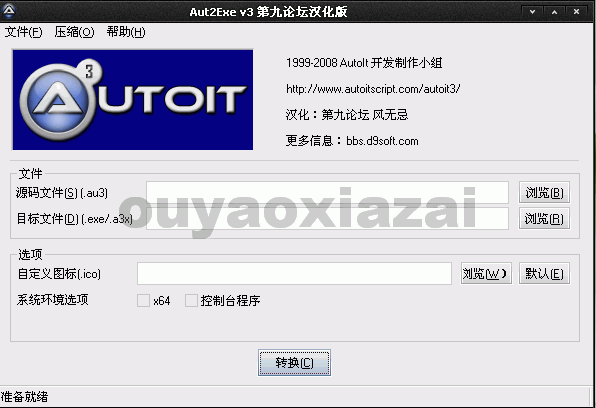Screen dimensions: 596x408
Task: Browse for source file with 浏览(B)
Action: (544, 193)
